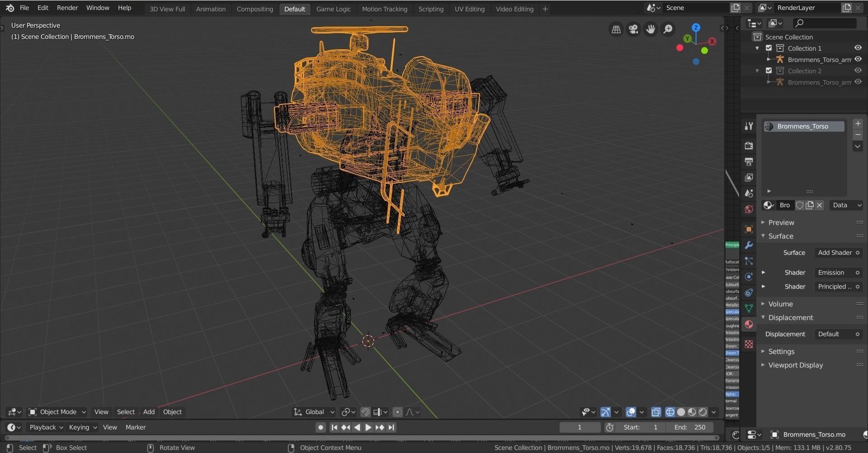
Task: Open the Render menu
Action: pyautogui.click(x=67, y=8)
